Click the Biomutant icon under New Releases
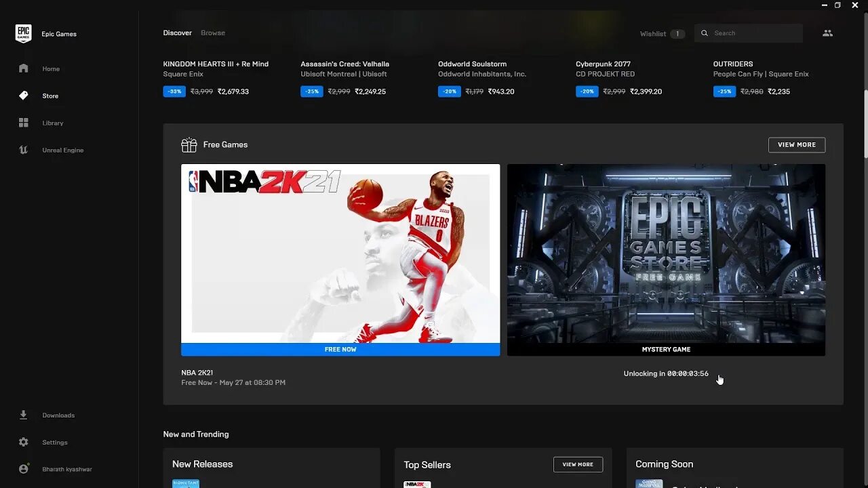 click(186, 484)
